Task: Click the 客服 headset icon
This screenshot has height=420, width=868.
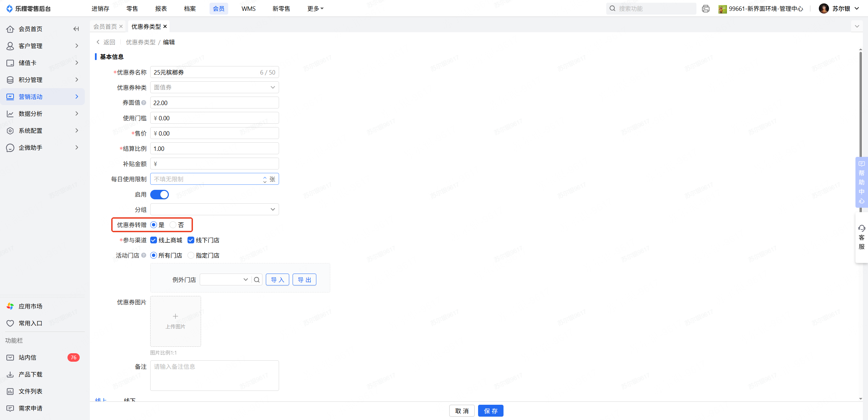Action: tap(861, 228)
